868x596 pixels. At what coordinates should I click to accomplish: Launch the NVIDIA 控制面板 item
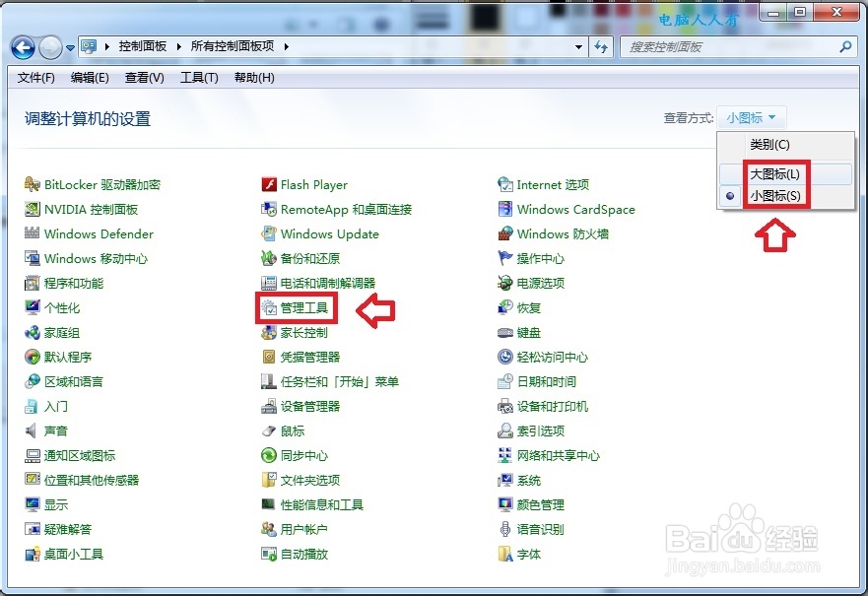(95, 209)
